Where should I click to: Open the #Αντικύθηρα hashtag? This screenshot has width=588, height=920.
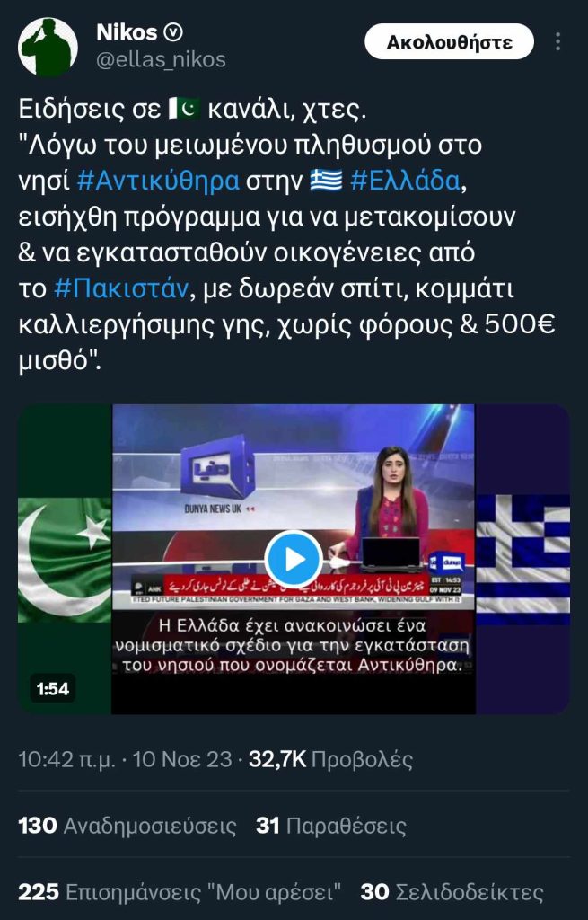click(158, 181)
